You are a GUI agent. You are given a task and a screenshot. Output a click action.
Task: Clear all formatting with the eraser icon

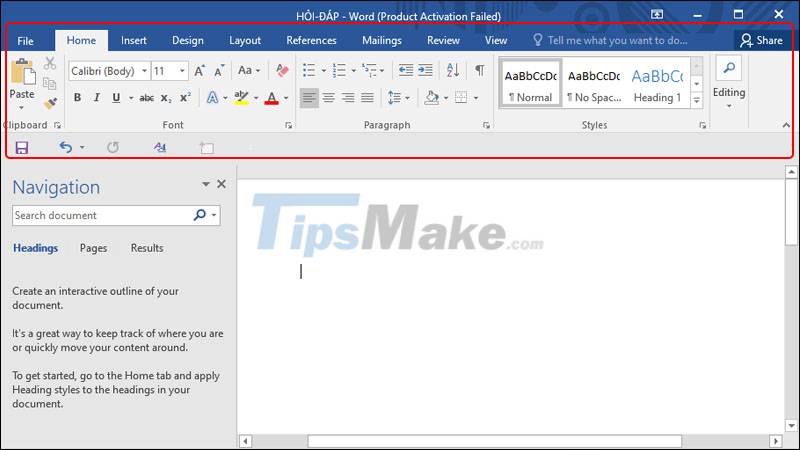[x=282, y=70]
